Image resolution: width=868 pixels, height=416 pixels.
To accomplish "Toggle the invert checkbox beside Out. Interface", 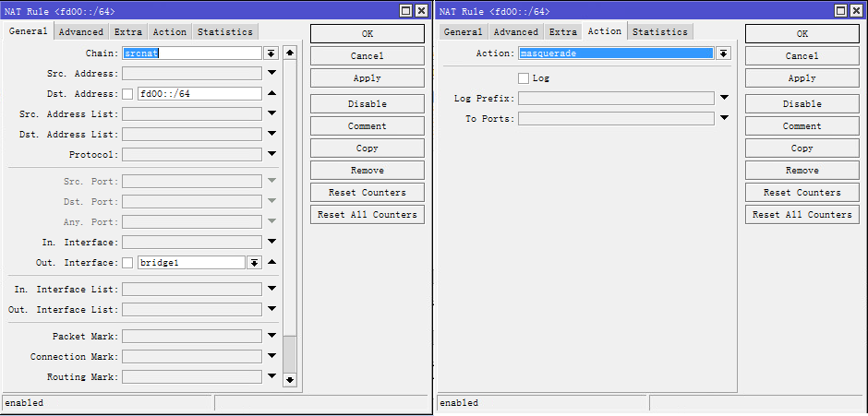I will 127,263.
